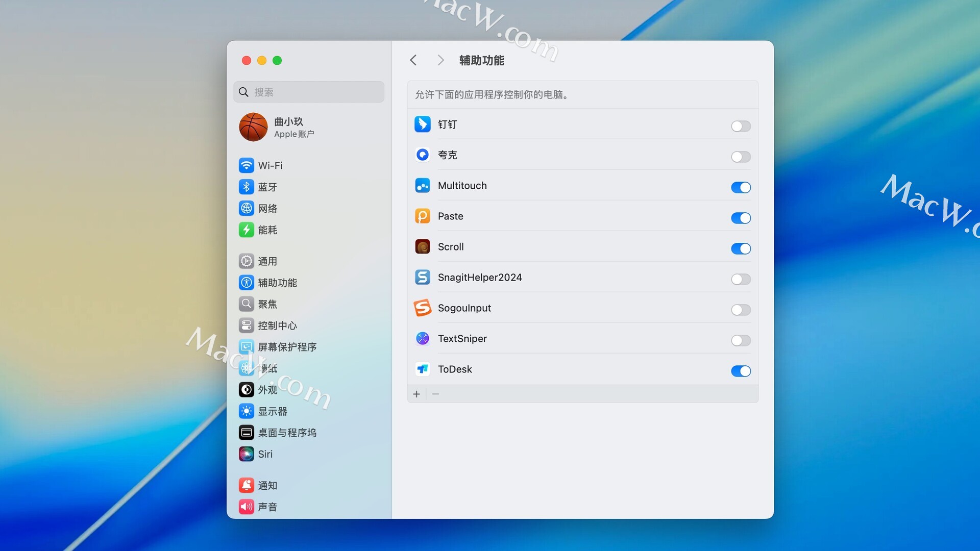Enable the 钉钉 accessibility toggle

741,126
